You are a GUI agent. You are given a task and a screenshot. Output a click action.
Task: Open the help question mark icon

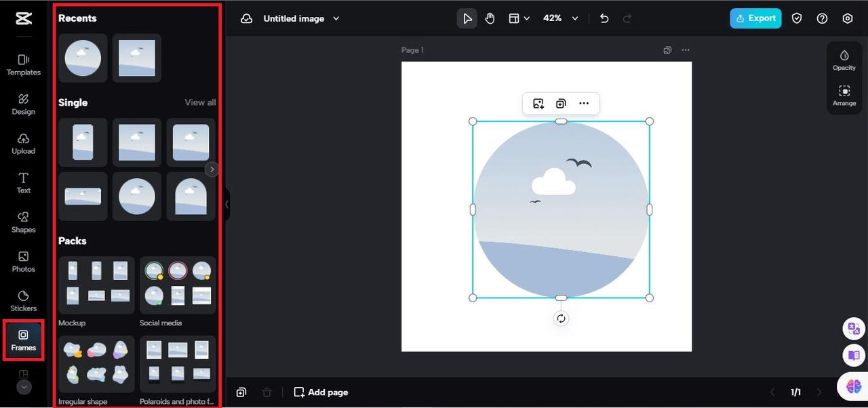pyautogui.click(x=822, y=18)
